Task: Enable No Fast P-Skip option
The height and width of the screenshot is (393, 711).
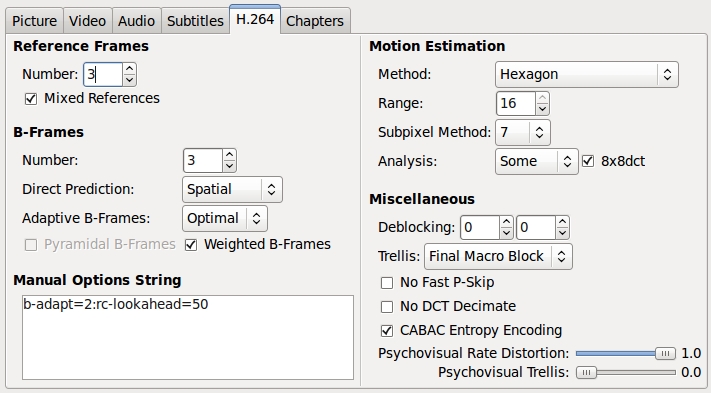Action: pos(387,283)
